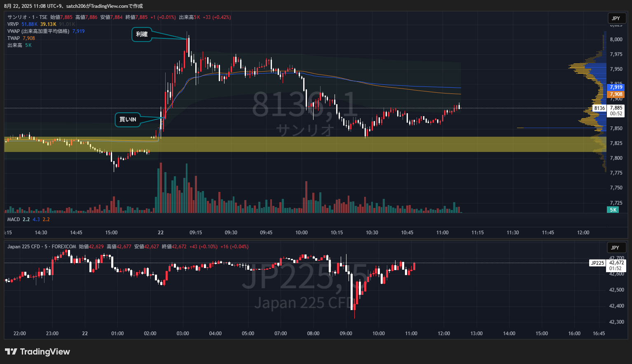Click the JP225 symbol tag on the lower axis

[597, 263]
